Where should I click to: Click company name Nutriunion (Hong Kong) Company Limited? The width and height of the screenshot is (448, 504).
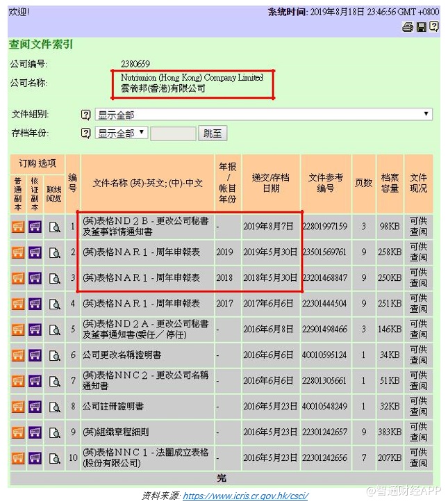click(x=192, y=77)
